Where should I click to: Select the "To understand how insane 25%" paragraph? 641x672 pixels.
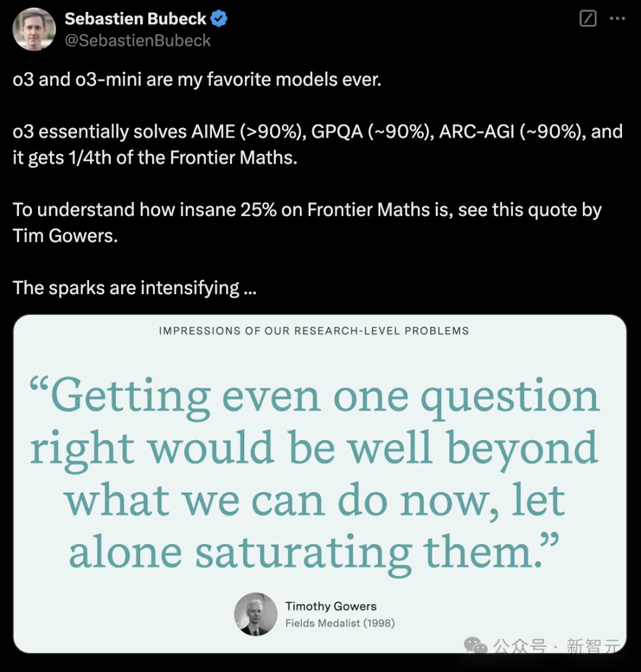coord(307,222)
